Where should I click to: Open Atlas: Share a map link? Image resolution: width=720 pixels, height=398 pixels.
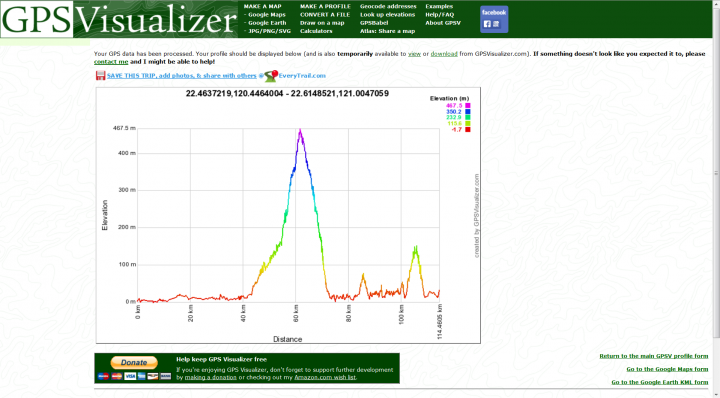click(388, 31)
